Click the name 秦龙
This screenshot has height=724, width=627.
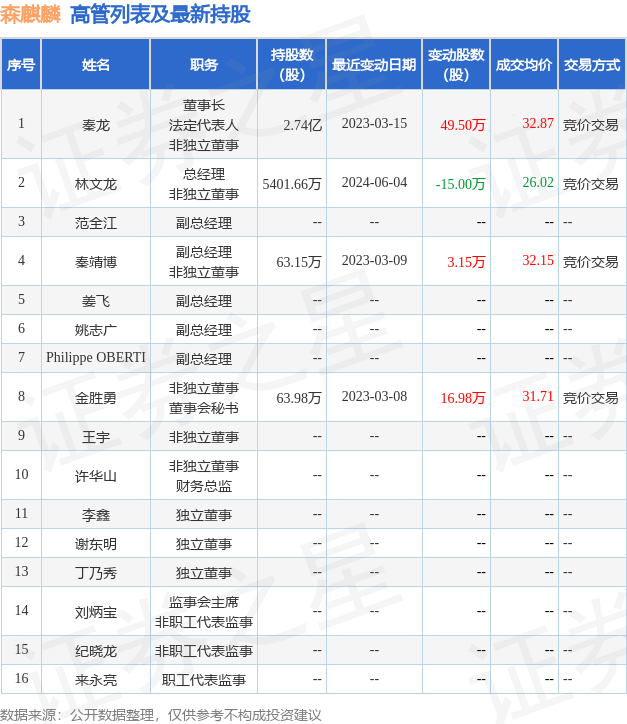click(96, 125)
